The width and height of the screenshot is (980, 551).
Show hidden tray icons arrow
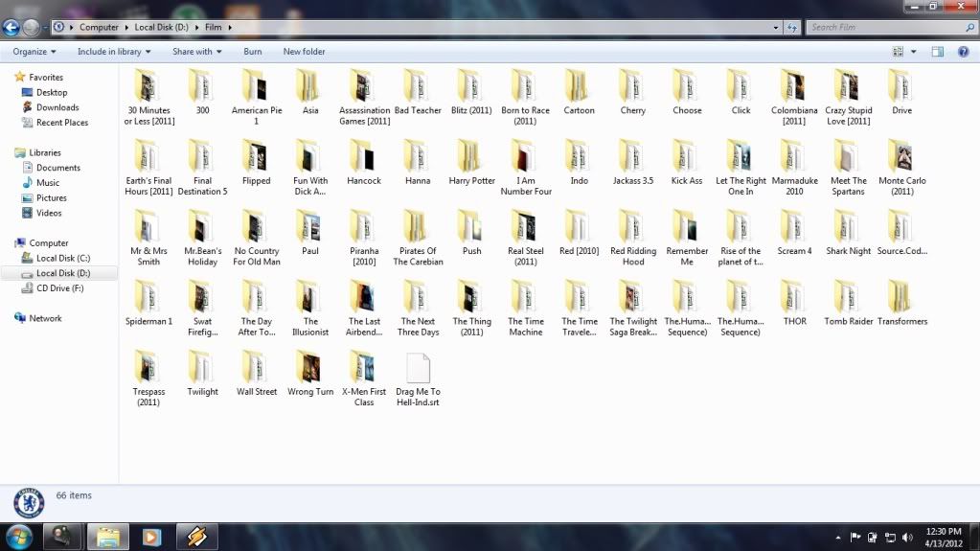[837, 538]
